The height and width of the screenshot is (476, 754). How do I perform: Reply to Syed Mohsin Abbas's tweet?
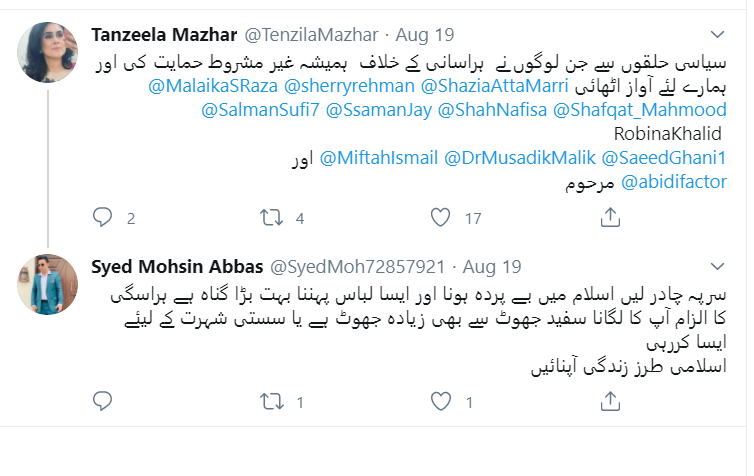click(102, 401)
